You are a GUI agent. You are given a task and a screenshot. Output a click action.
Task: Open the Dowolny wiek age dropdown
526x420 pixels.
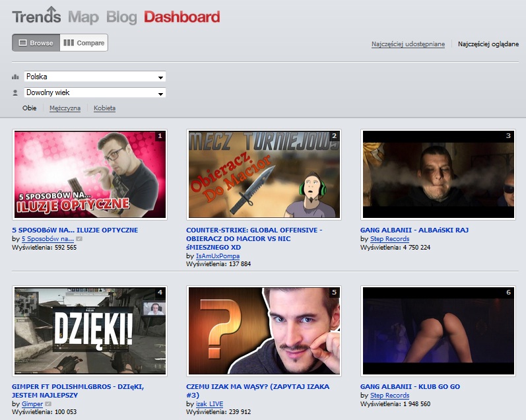tap(95, 92)
